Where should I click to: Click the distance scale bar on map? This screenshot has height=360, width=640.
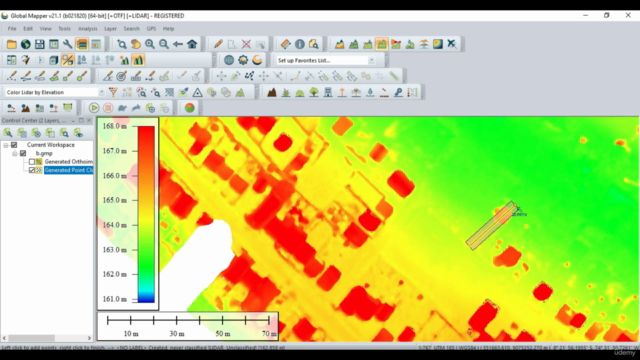[x=188, y=327]
